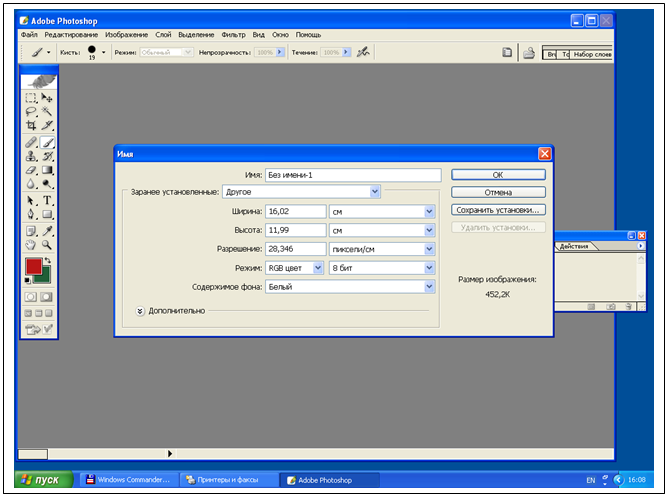The image size is (667, 497).
Task: Select the Slice tool
Action: point(47,125)
